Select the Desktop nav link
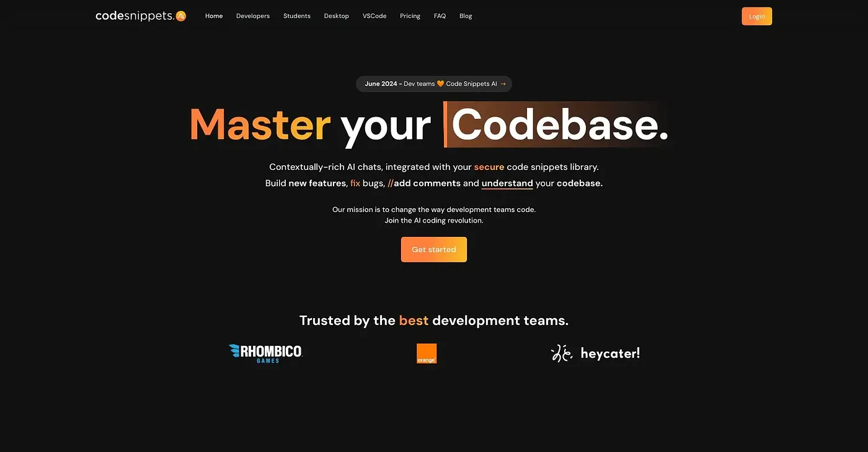868x452 pixels. [x=337, y=16]
